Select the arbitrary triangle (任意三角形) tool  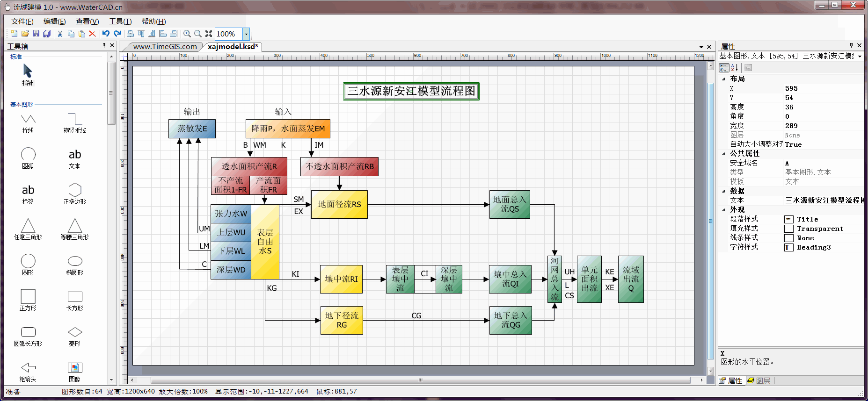point(28,229)
